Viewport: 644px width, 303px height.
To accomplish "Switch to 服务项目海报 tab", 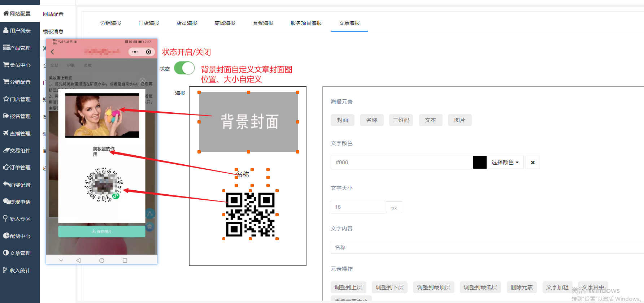I will [x=306, y=23].
